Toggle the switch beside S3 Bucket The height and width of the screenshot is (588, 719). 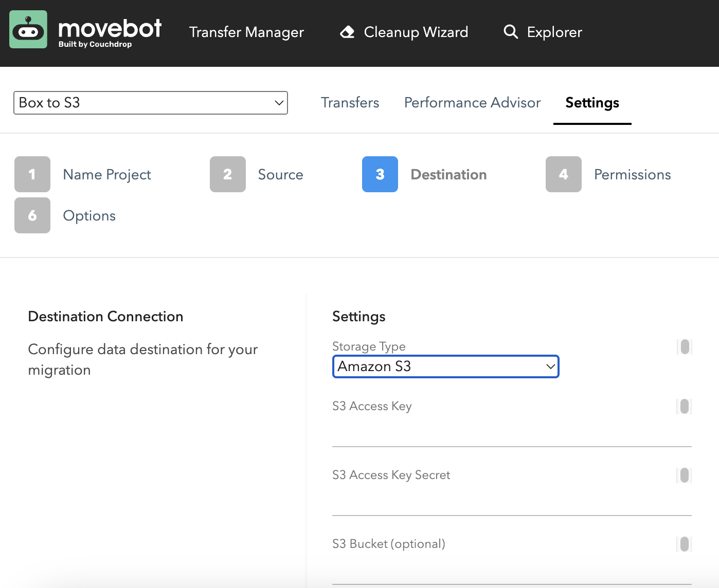685,544
